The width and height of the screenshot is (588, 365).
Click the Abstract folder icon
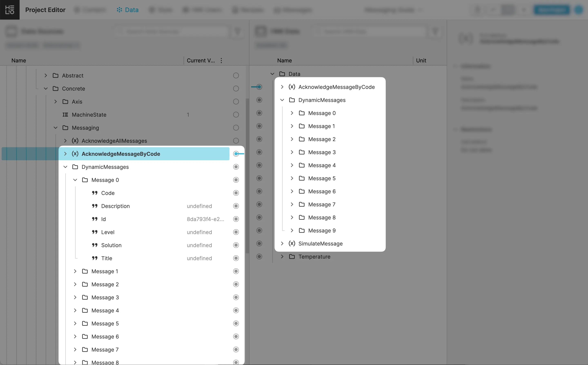coord(56,76)
